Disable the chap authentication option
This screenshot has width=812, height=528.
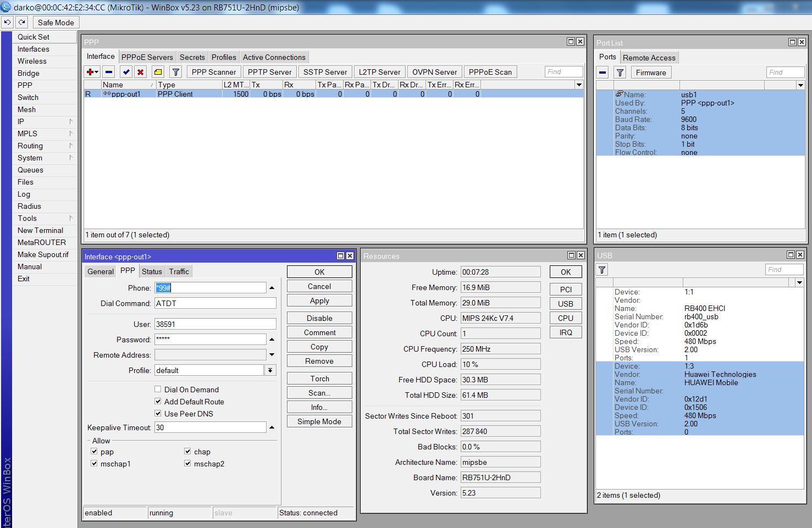tap(187, 451)
